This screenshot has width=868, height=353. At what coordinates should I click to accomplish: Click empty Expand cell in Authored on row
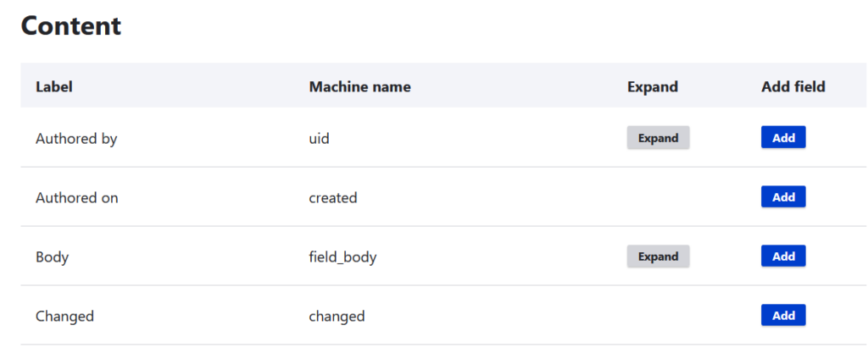pyautogui.click(x=658, y=197)
